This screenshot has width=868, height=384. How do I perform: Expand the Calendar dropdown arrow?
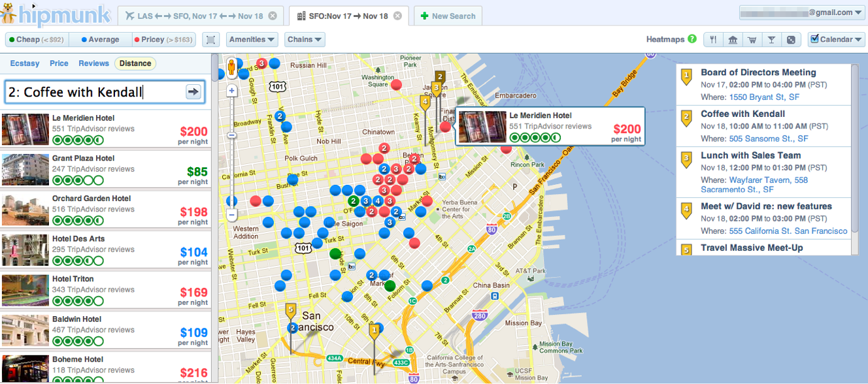(x=859, y=40)
